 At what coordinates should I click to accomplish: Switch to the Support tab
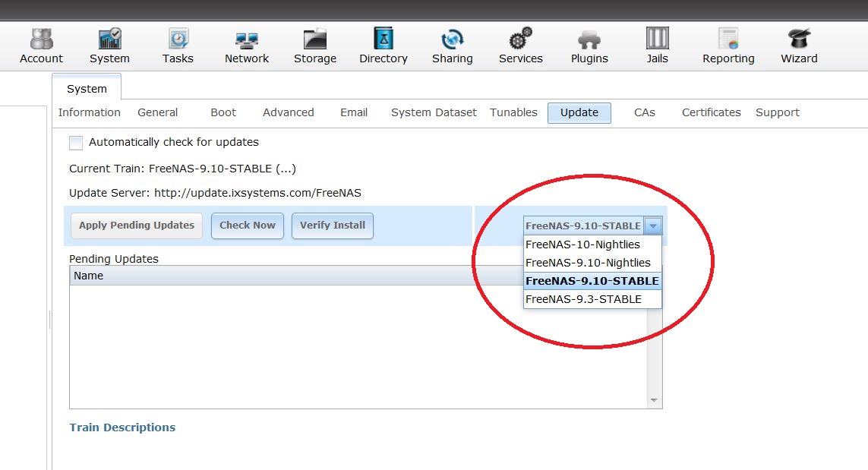tap(777, 112)
